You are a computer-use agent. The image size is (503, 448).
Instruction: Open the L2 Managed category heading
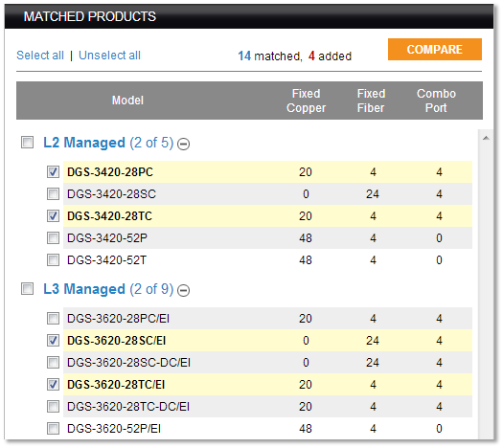coord(108,143)
